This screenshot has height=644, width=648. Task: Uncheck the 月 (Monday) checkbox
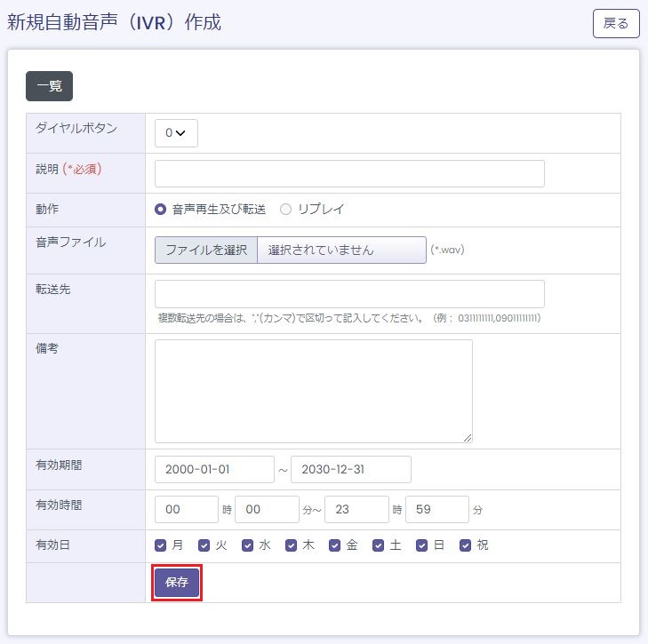pyautogui.click(x=161, y=545)
